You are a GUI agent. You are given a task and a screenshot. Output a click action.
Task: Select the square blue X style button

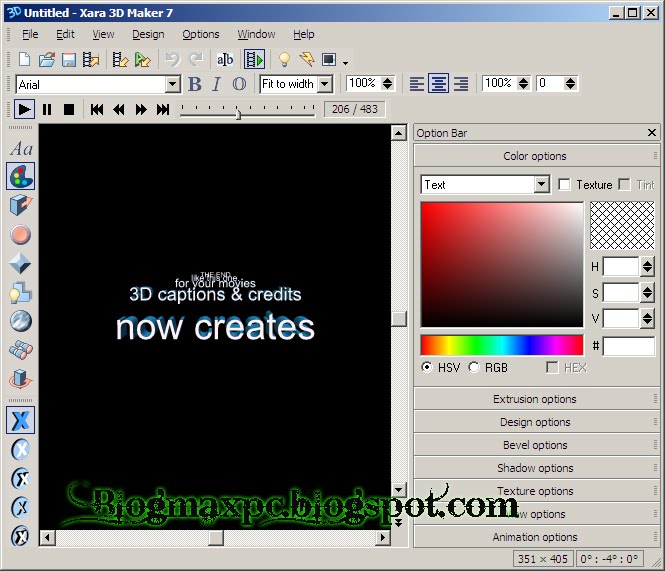coord(20,420)
